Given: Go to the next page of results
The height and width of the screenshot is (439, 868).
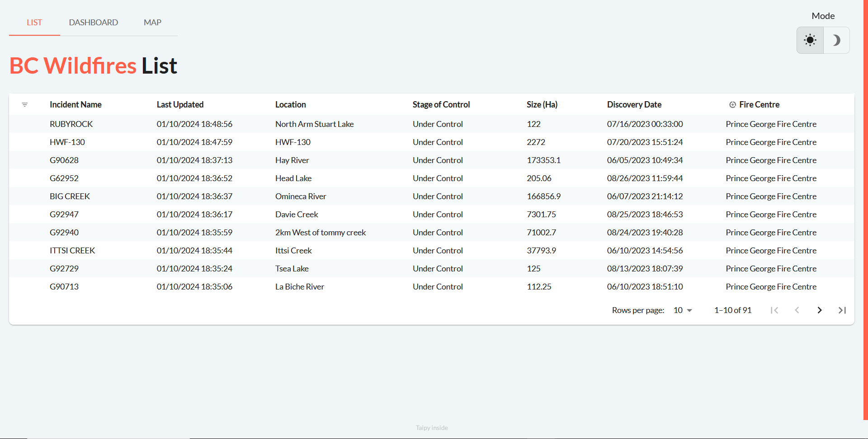Looking at the screenshot, I should (x=820, y=310).
